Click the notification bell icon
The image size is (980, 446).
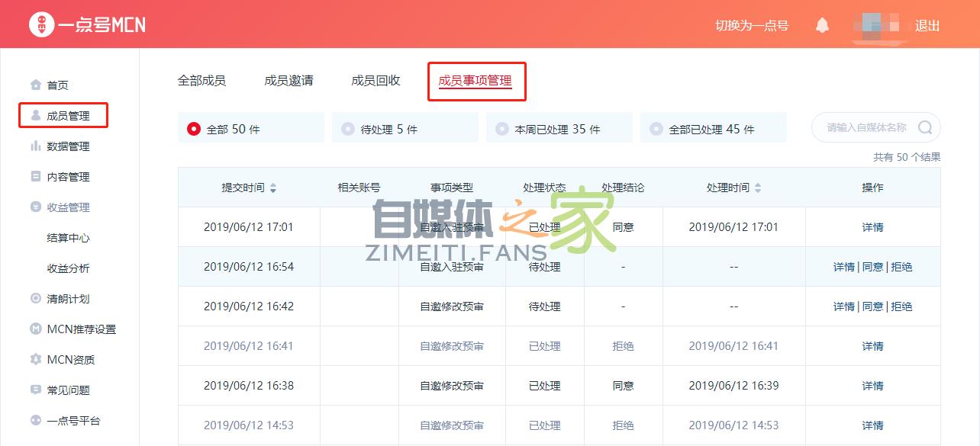click(821, 24)
